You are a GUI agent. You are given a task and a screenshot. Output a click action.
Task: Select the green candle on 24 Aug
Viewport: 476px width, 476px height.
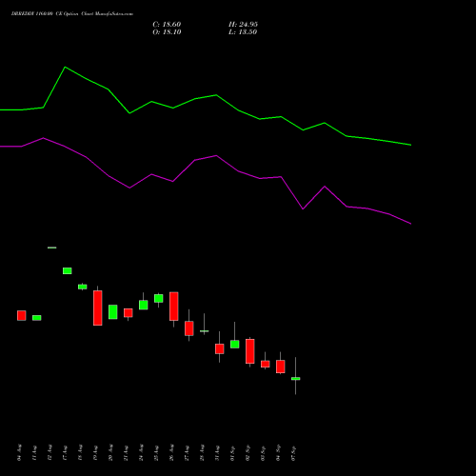coord(144,305)
